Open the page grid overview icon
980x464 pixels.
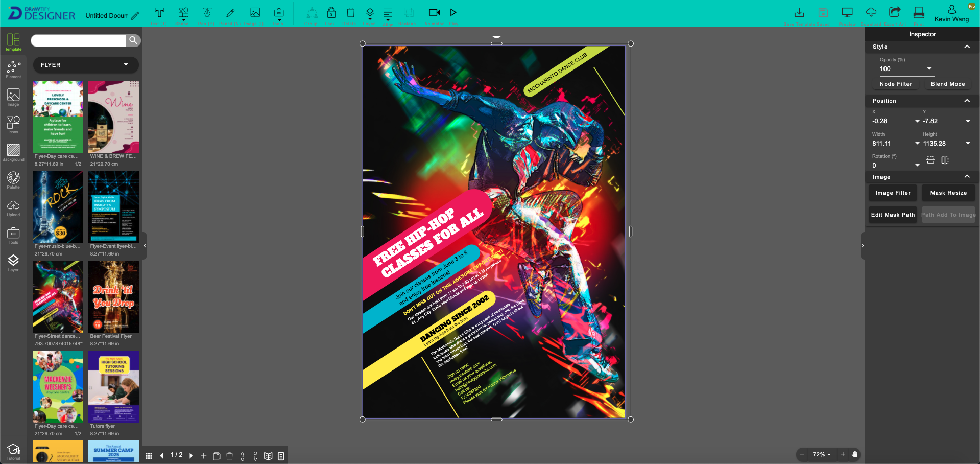point(149,456)
